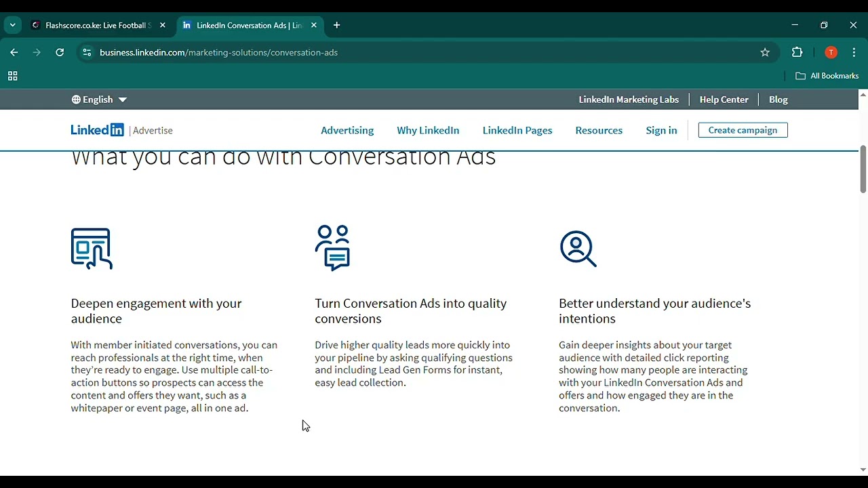Click the Advertise label beside the logo
The height and width of the screenshot is (488, 868).
pyautogui.click(x=153, y=131)
